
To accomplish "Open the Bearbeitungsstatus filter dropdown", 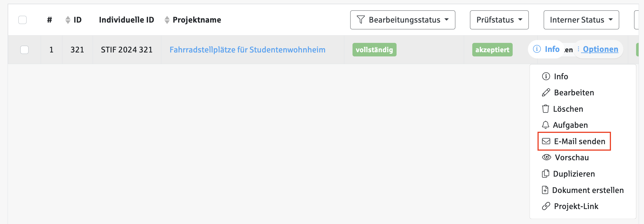I will [402, 20].
